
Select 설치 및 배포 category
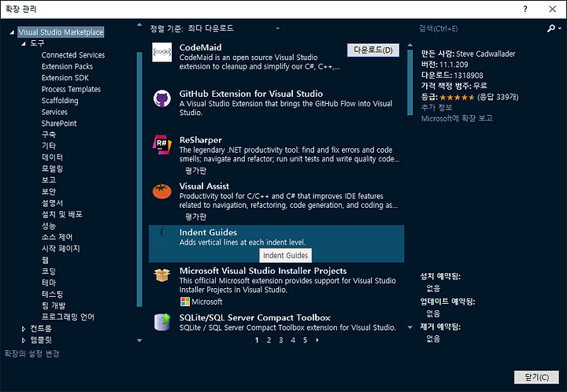coord(62,215)
